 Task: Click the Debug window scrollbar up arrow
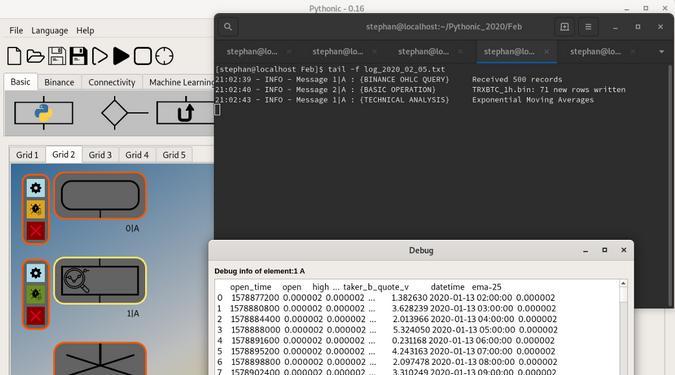pyautogui.click(x=623, y=284)
